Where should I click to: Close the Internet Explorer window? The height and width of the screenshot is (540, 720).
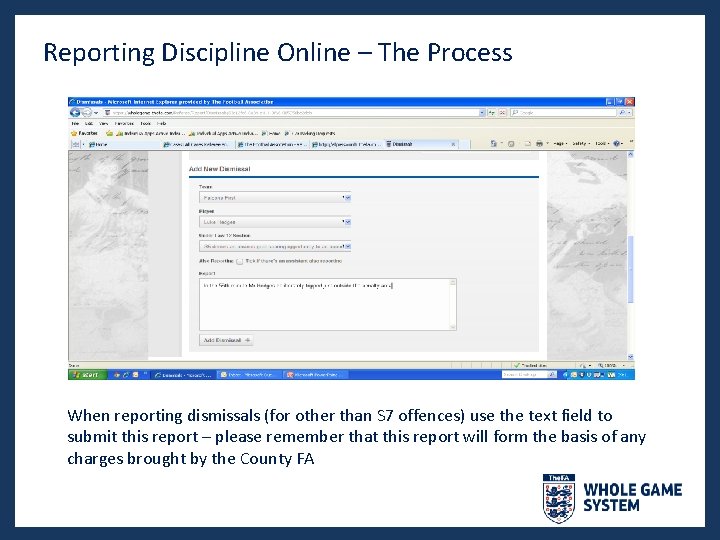click(630, 101)
